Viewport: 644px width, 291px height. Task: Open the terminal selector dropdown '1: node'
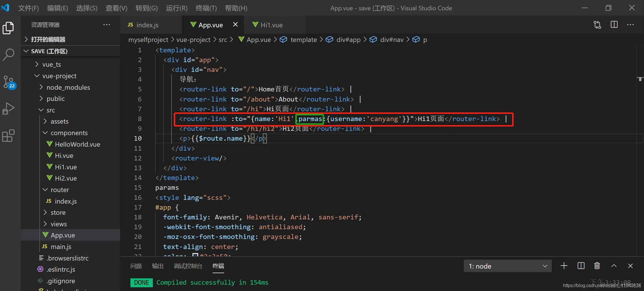tap(508, 266)
